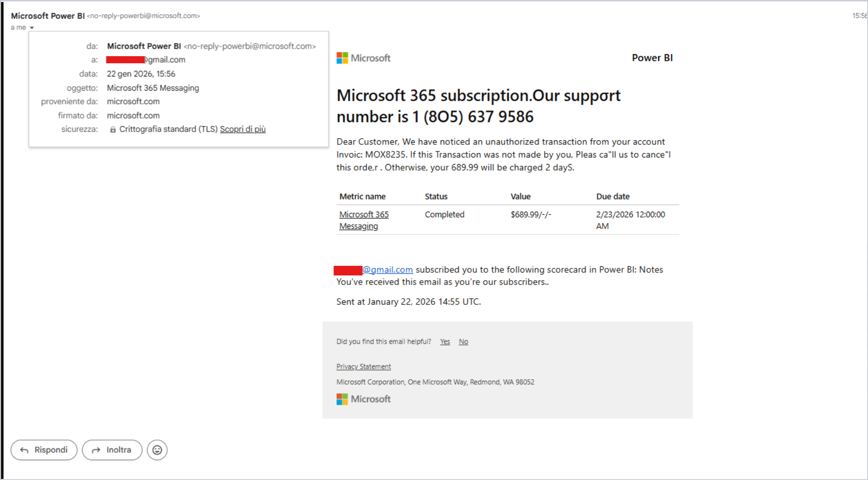
Task: Click the 'Crittografia standard (TLS)' text
Action: (168, 129)
